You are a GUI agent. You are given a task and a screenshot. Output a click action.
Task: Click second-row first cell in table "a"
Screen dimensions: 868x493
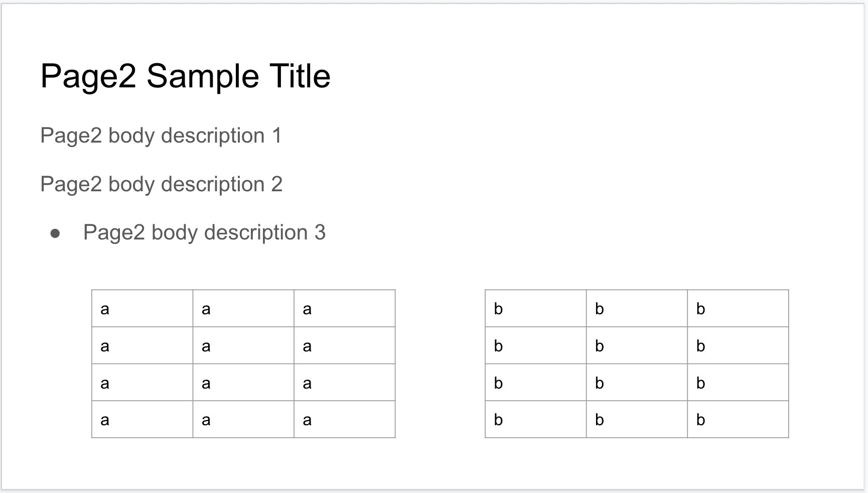[142, 345]
